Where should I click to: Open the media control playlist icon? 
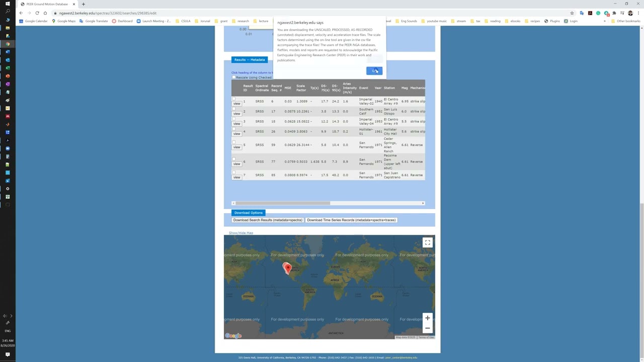[x=622, y=13]
